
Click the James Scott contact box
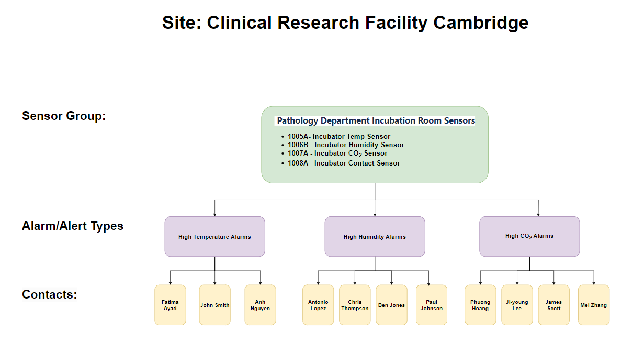click(553, 305)
